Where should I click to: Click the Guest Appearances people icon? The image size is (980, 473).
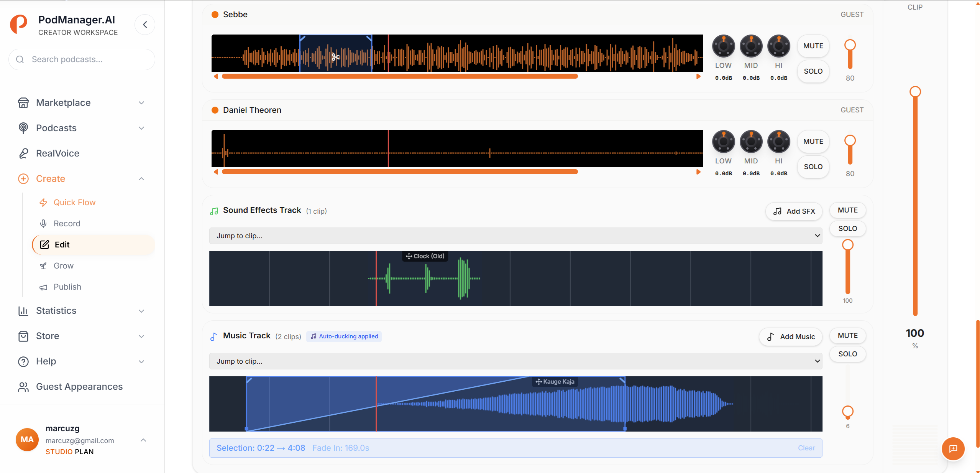point(23,387)
